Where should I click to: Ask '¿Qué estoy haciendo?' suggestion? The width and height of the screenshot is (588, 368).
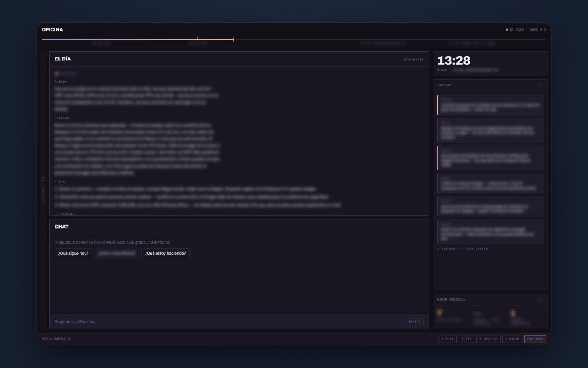[165, 253]
